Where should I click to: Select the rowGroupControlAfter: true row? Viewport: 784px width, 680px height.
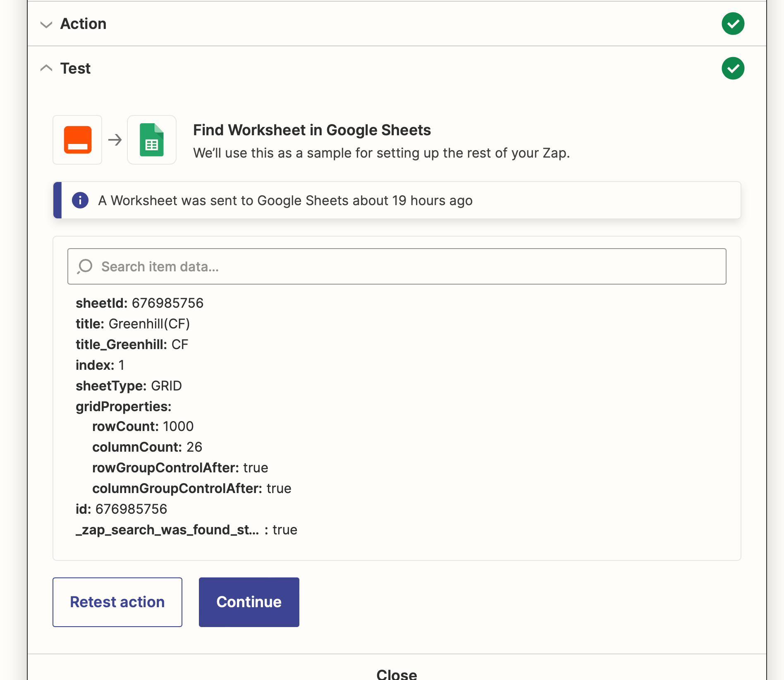pos(180,468)
